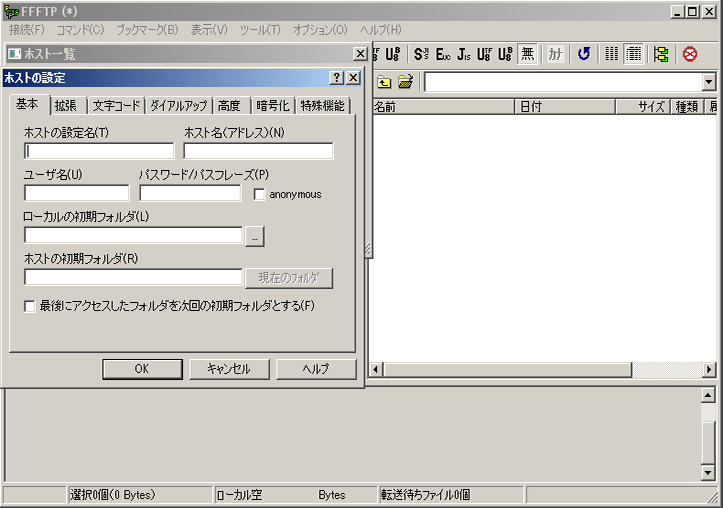The width and height of the screenshot is (723, 508).
Task: Switch to details view icon
Action: pos(633,54)
